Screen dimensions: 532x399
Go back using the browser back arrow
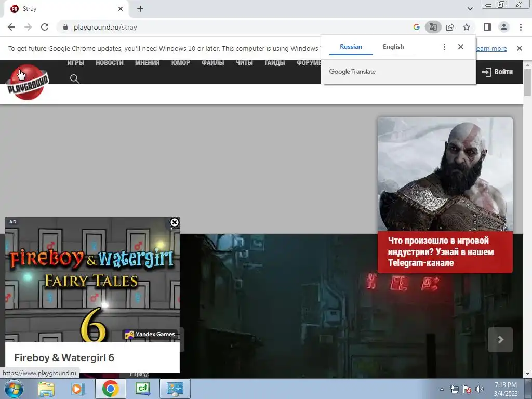coord(11,27)
